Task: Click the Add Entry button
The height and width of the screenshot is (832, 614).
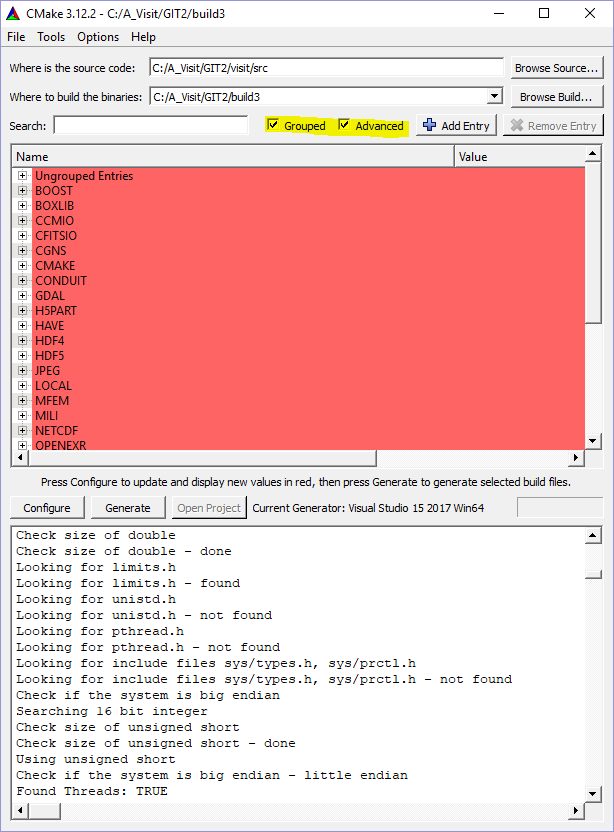Action: coord(456,126)
